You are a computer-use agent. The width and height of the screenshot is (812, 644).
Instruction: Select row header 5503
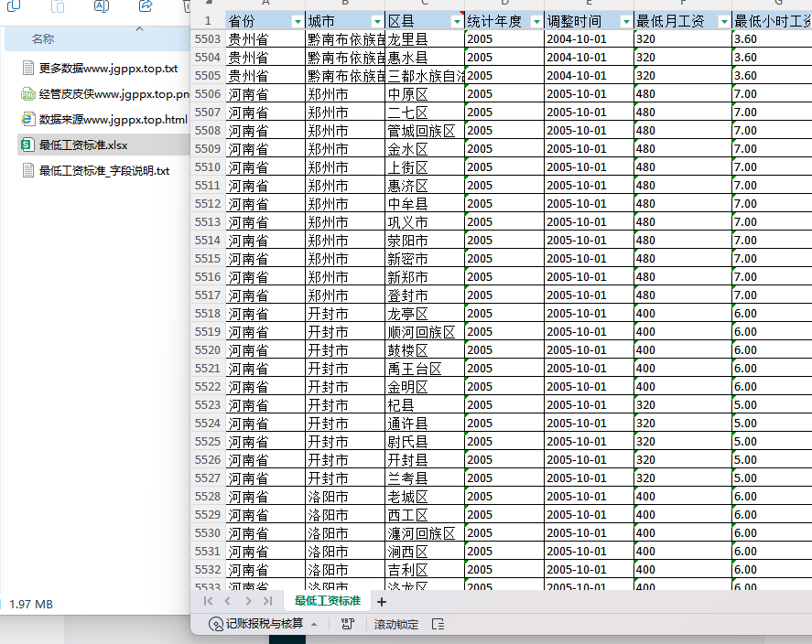point(208,39)
